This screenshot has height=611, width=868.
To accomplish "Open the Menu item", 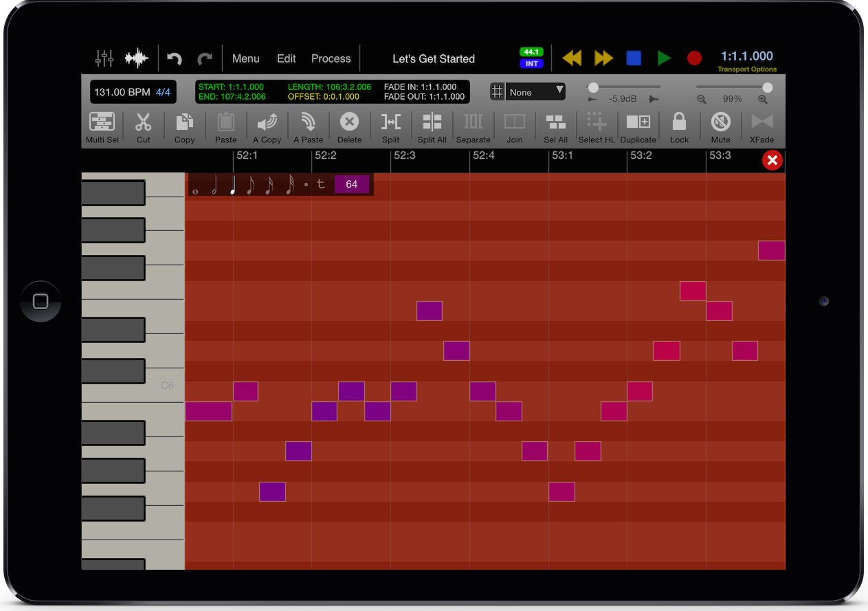I will click(x=245, y=58).
